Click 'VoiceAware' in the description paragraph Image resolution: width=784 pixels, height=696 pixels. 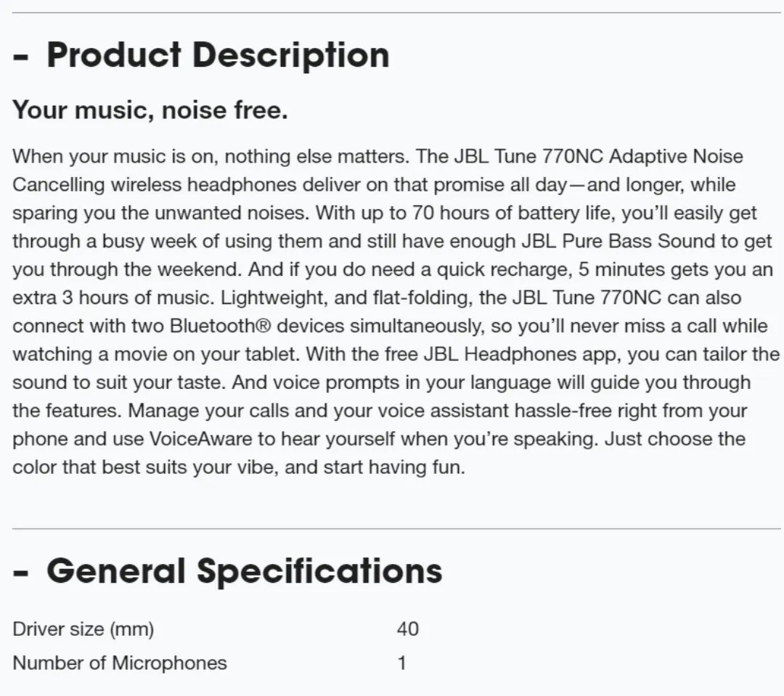tap(201, 439)
